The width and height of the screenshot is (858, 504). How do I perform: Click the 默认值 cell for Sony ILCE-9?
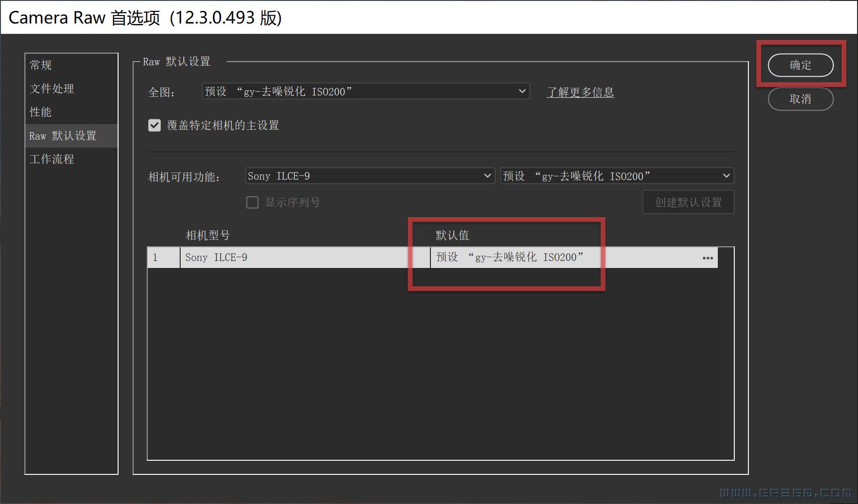509,257
